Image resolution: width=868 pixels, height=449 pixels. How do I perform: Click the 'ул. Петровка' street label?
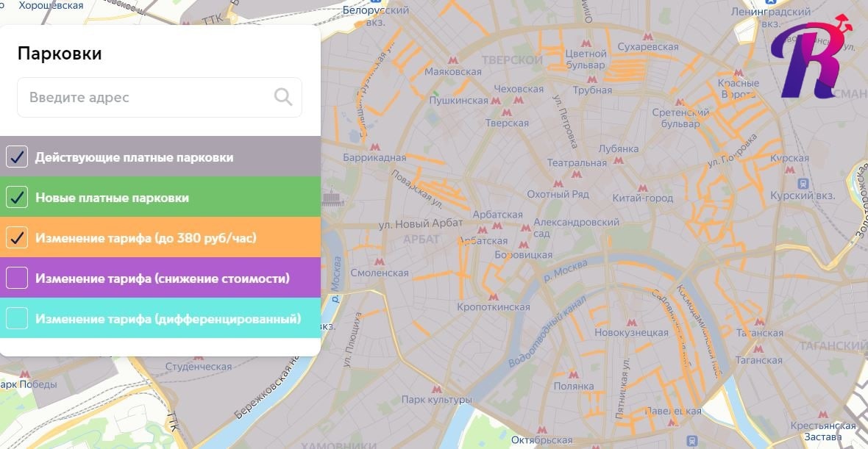point(564,121)
